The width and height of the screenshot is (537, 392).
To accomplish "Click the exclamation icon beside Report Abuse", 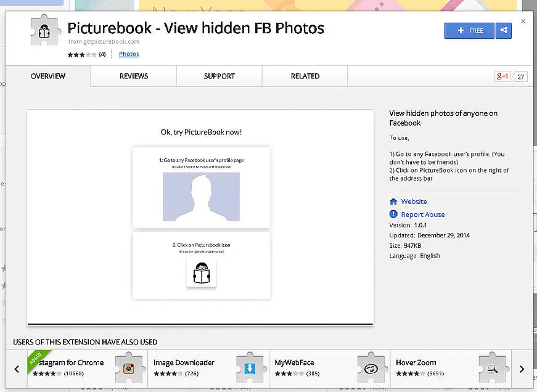I will coord(393,214).
